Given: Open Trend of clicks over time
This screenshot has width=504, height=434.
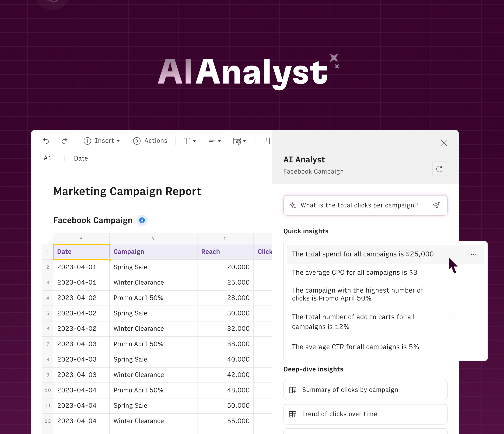Looking at the screenshot, I should (x=365, y=414).
